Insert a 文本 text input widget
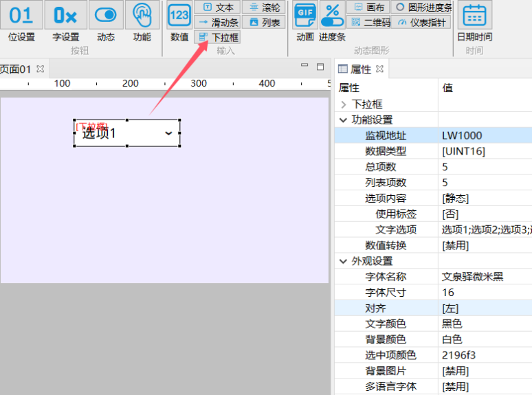 click(x=217, y=7)
